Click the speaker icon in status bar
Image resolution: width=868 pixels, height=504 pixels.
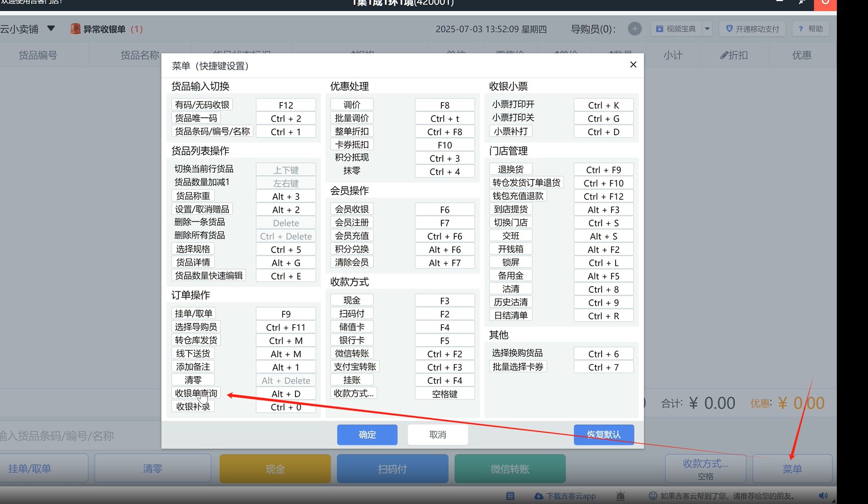point(823,496)
